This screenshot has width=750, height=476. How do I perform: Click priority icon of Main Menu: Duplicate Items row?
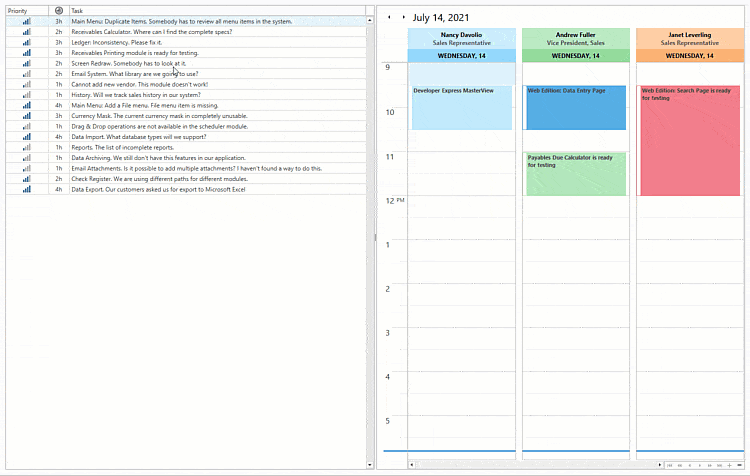[x=27, y=22]
